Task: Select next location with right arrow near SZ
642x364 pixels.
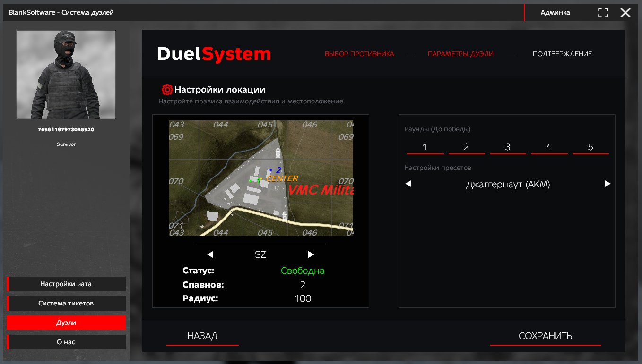Action: pyautogui.click(x=311, y=254)
